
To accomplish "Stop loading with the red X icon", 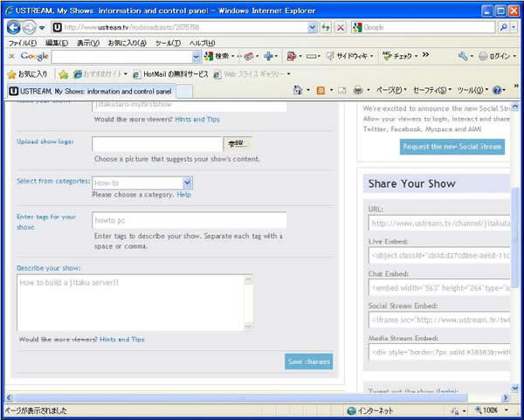I will (x=341, y=27).
